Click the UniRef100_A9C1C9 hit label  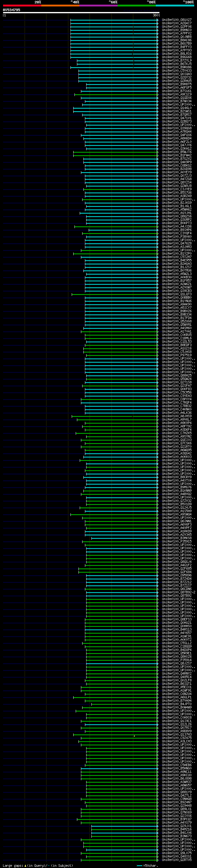(x=176, y=94)
